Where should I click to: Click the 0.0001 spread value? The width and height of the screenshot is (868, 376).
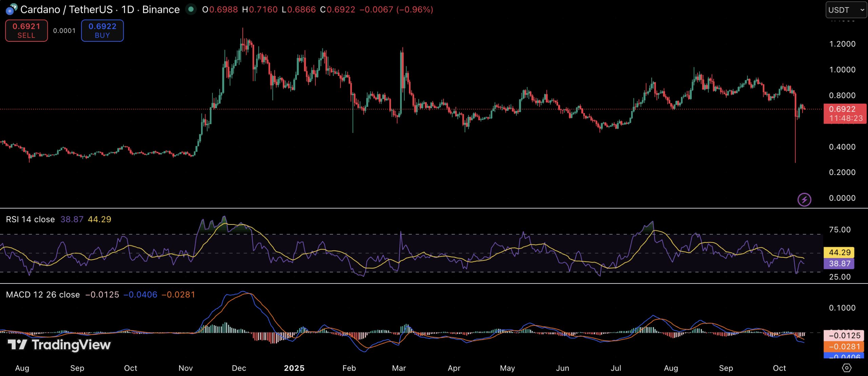click(x=64, y=31)
